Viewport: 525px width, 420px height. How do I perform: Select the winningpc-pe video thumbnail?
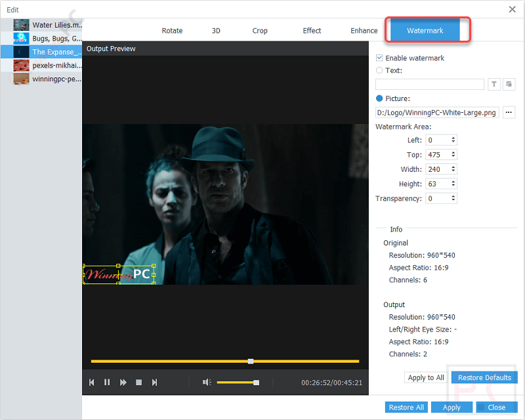click(21, 79)
